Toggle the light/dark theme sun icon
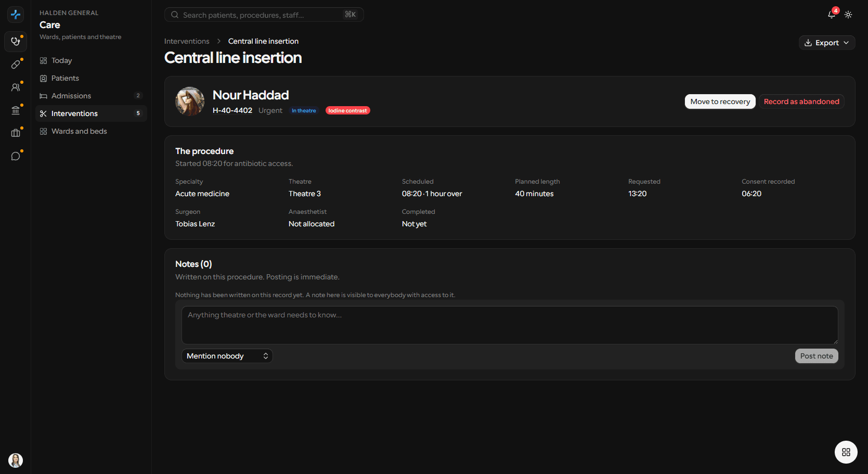 click(x=848, y=15)
